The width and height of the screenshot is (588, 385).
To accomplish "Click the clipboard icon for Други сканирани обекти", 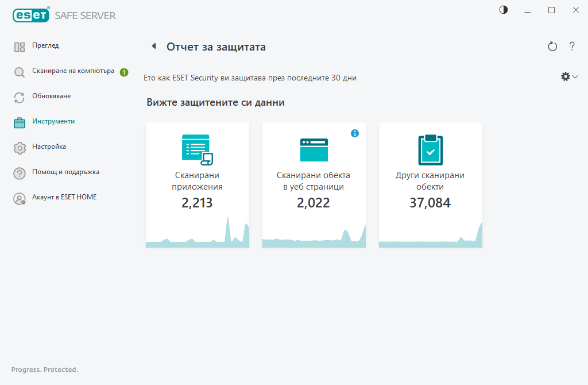I will click(x=430, y=149).
